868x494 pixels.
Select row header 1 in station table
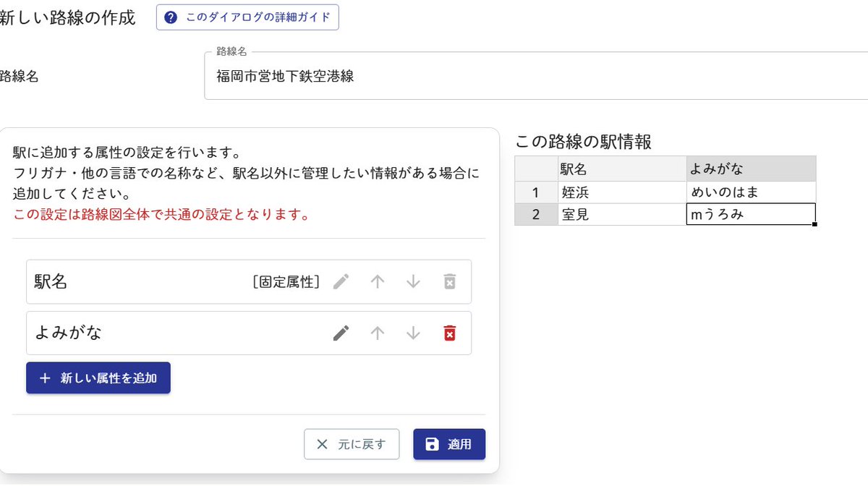tap(536, 192)
